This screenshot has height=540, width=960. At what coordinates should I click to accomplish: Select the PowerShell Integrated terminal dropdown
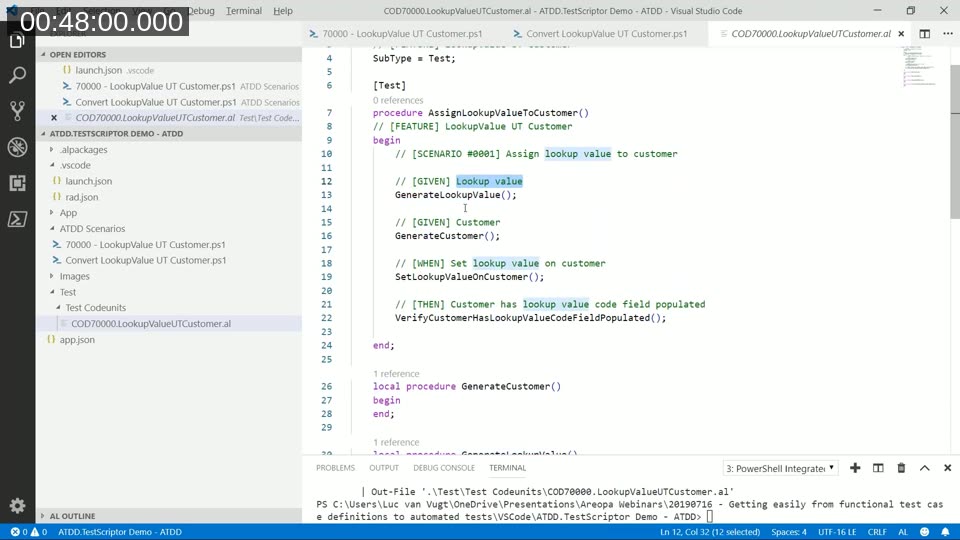pos(779,468)
